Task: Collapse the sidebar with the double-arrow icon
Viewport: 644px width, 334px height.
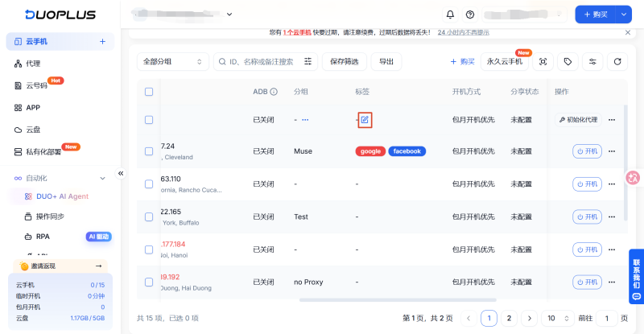Action: coord(121,173)
